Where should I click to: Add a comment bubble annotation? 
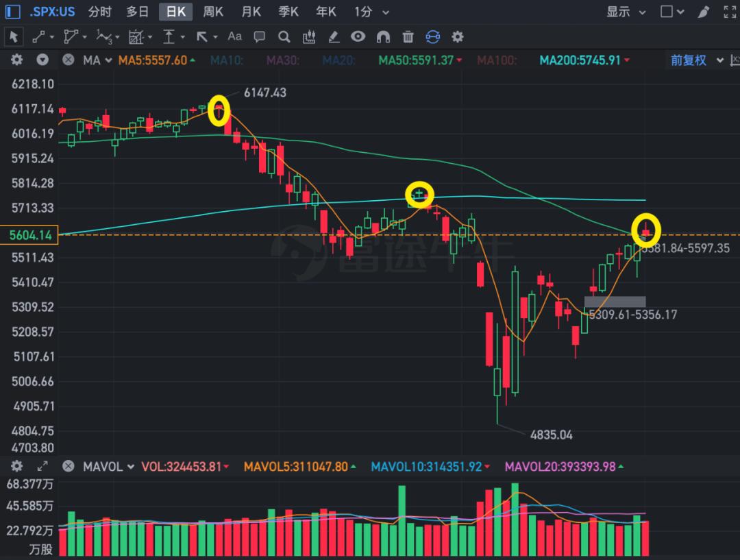point(259,36)
